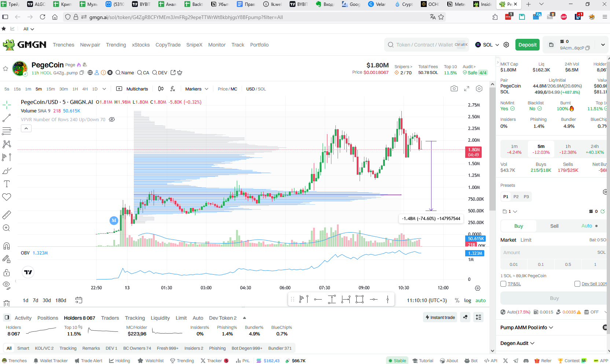This screenshot has width=610, height=364.
Task: Select the brush drawing tool
Action: tap(7, 171)
